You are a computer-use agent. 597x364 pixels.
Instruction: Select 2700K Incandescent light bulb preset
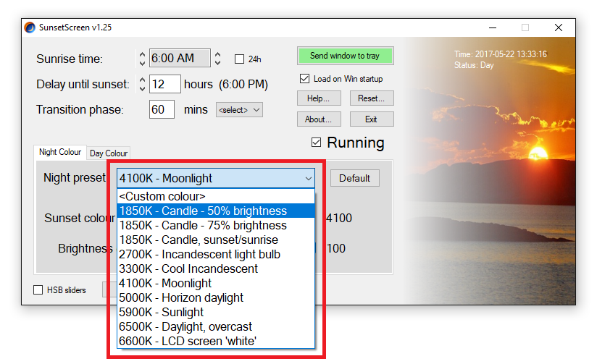click(x=216, y=254)
